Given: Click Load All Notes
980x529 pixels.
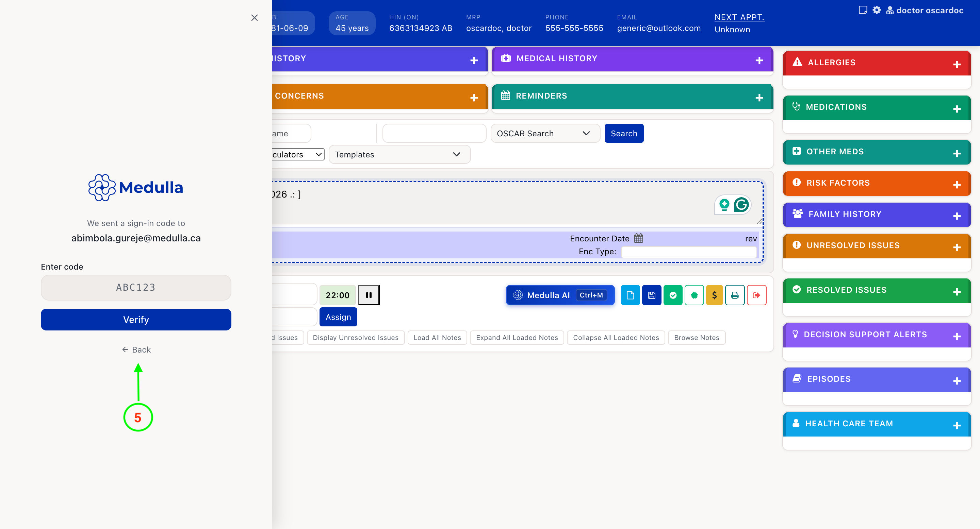Looking at the screenshot, I should 437,338.
